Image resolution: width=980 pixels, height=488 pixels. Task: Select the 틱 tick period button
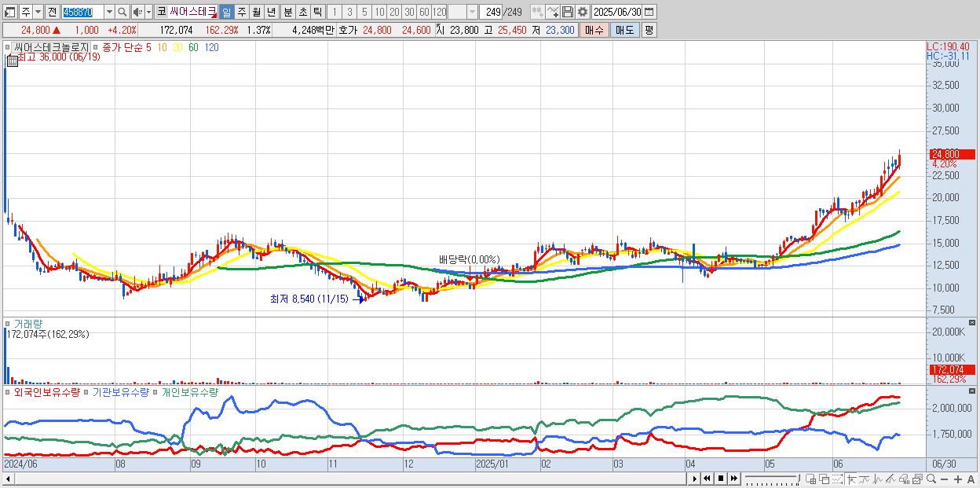click(x=317, y=12)
